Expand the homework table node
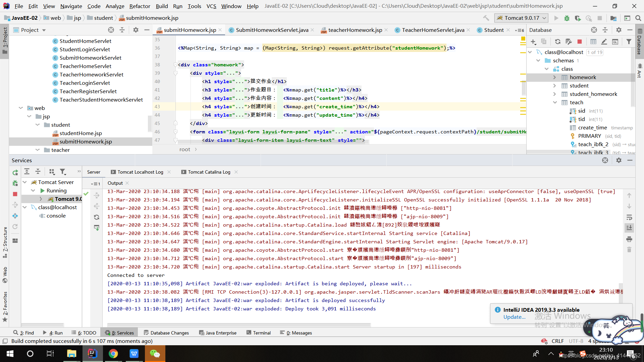The height and width of the screenshot is (362, 644). (x=554, y=77)
